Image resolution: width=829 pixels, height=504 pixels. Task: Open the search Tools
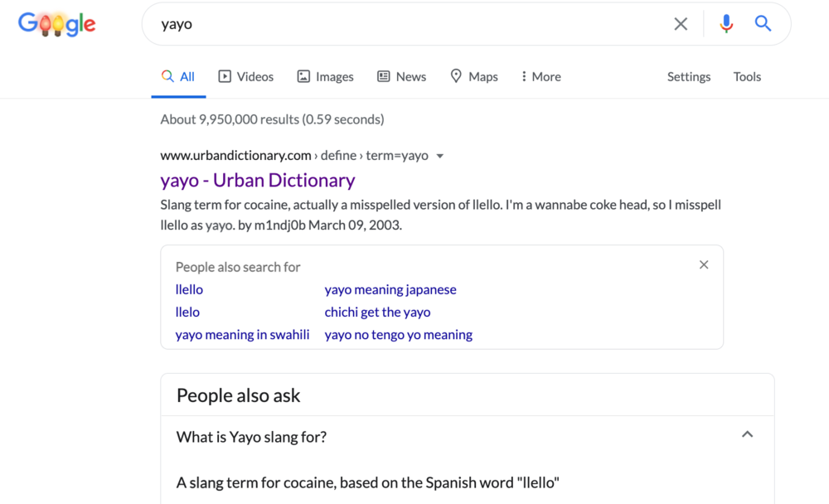tap(747, 77)
